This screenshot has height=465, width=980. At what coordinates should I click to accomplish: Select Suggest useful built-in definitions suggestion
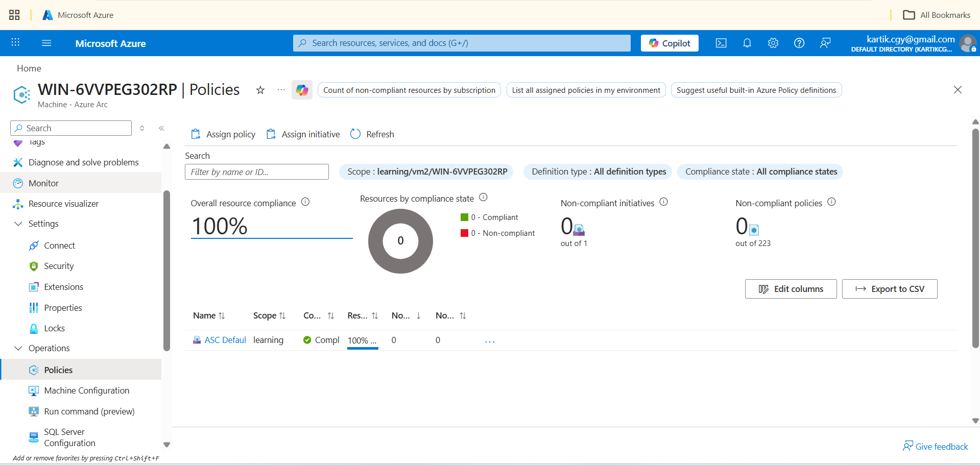tap(756, 90)
